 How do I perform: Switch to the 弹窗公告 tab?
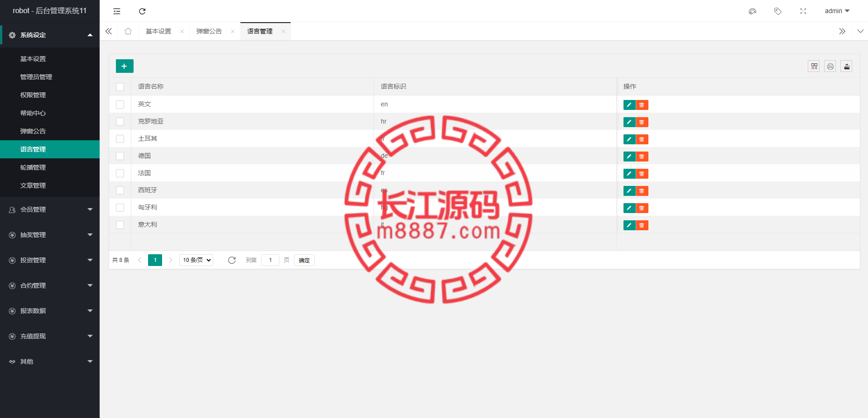[x=209, y=31]
